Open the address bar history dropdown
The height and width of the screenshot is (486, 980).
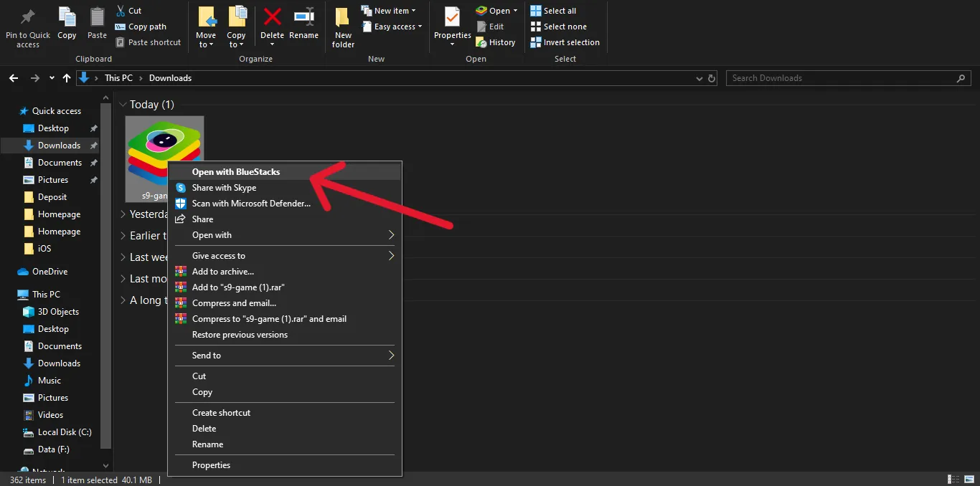[699, 78]
